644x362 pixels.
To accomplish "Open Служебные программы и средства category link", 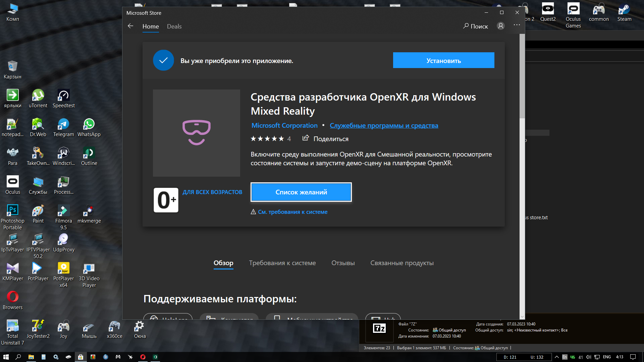I will point(384,125).
